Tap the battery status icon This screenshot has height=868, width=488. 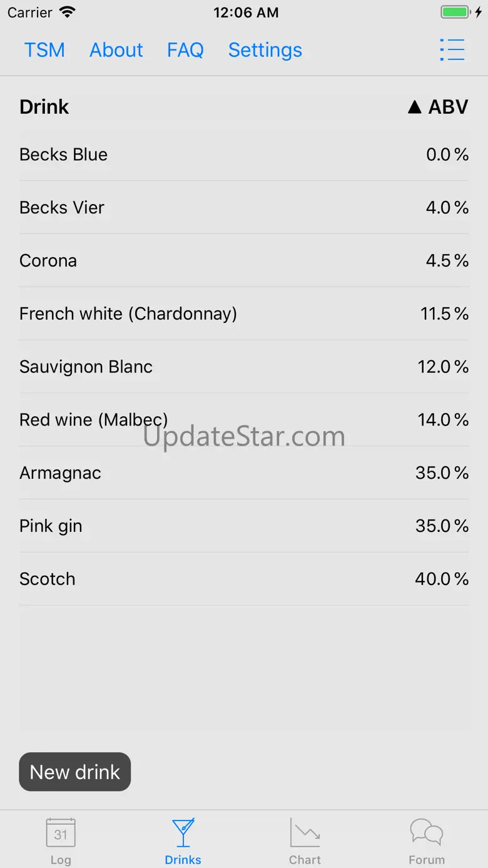coord(455,12)
